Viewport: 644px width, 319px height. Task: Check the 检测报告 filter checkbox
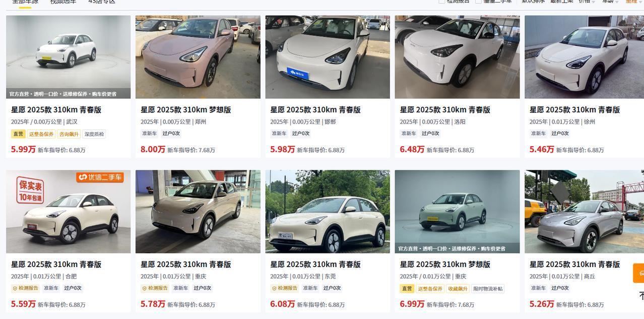pos(441,1)
